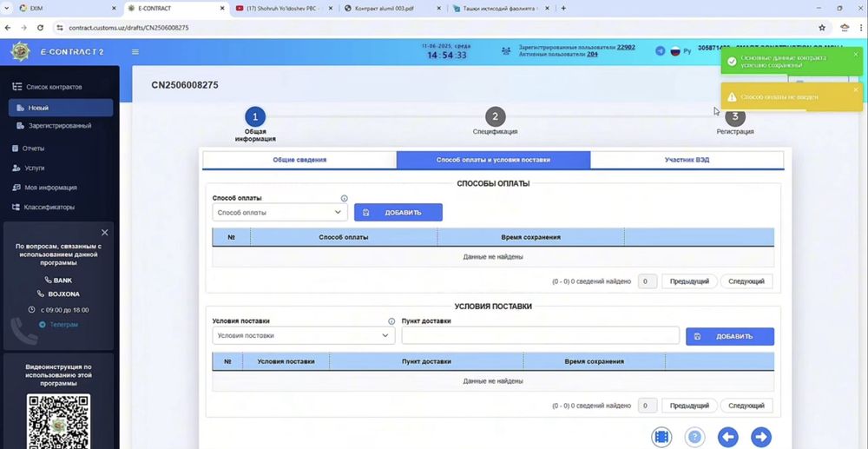Go back in browser history
This screenshot has height=449, width=868.
point(8,27)
